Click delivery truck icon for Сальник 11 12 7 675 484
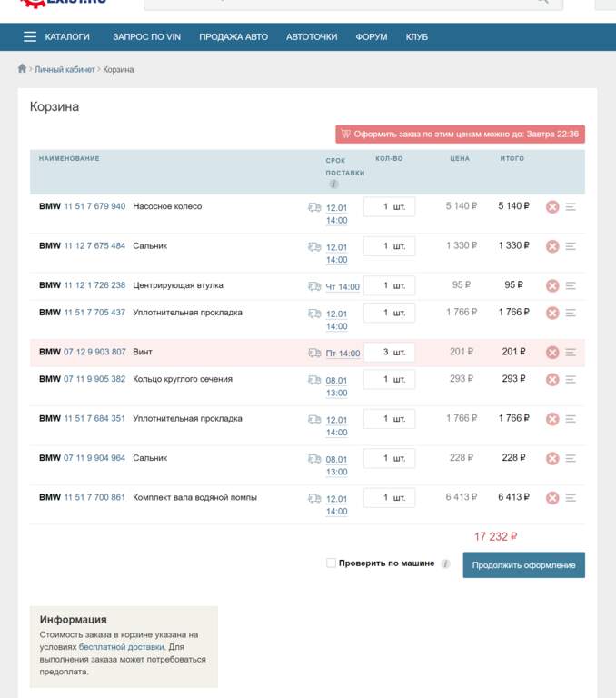This screenshot has width=616, height=698. point(314,246)
